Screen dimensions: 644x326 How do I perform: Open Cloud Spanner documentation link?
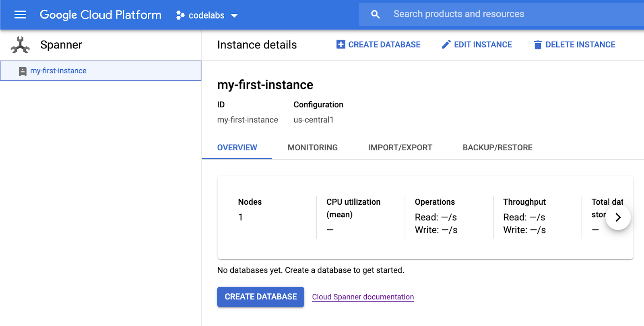[x=363, y=297]
